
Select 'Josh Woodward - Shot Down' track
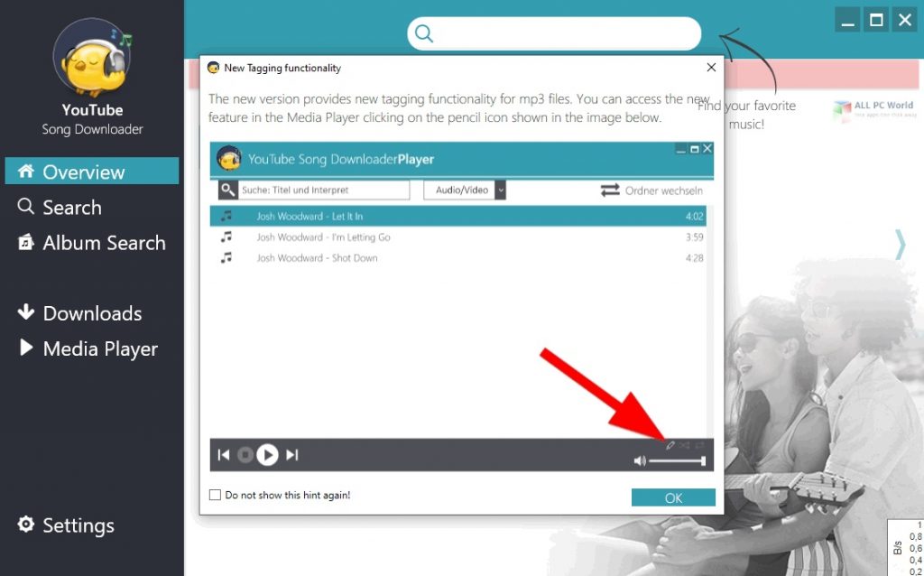pyautogui.click(x=457, y=257)
